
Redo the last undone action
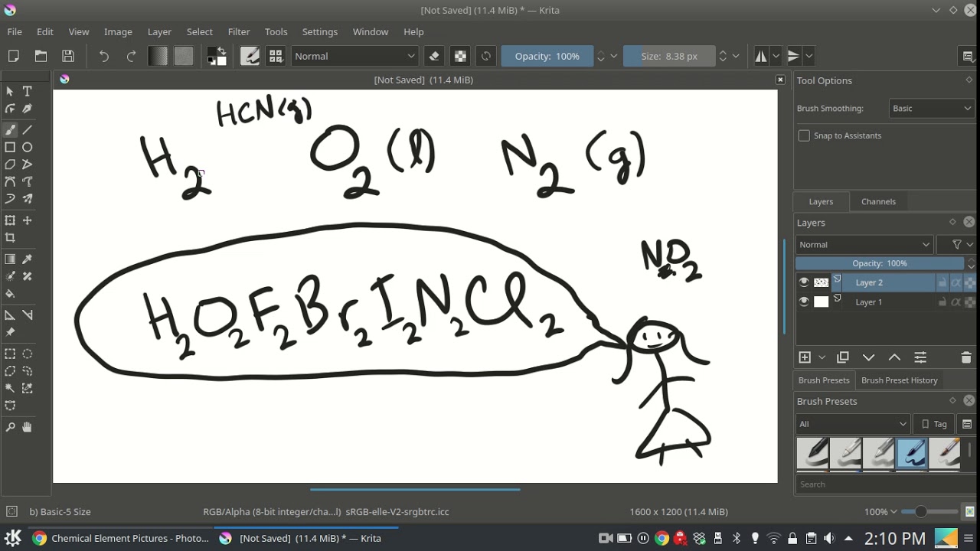[131, 56]
